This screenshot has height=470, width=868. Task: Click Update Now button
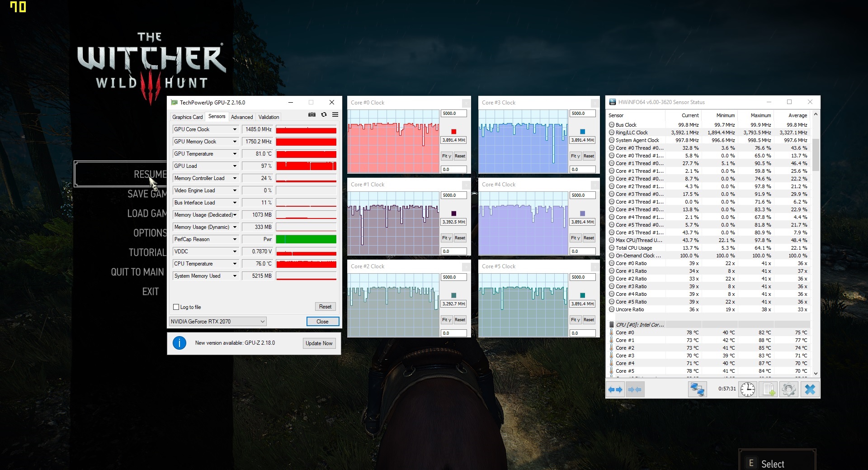tap(319, 343)
